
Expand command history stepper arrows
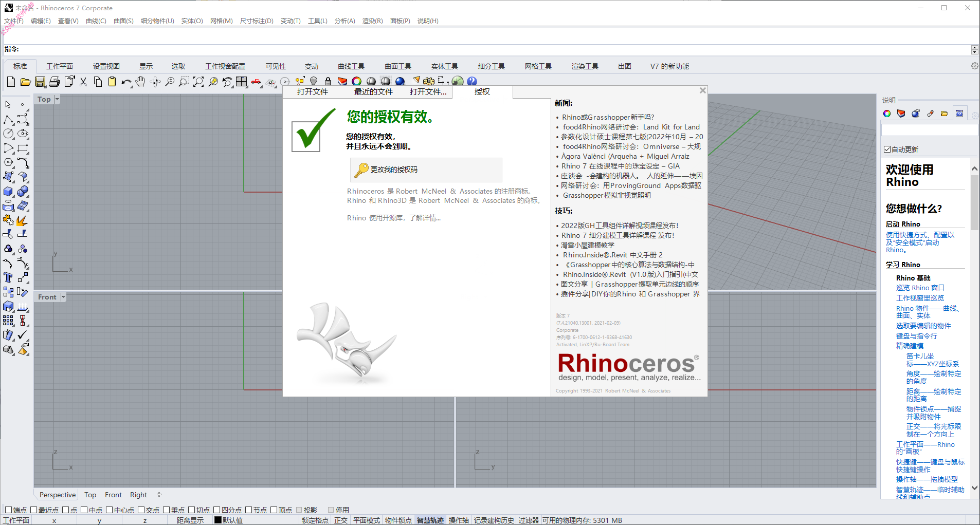[974, 49]
